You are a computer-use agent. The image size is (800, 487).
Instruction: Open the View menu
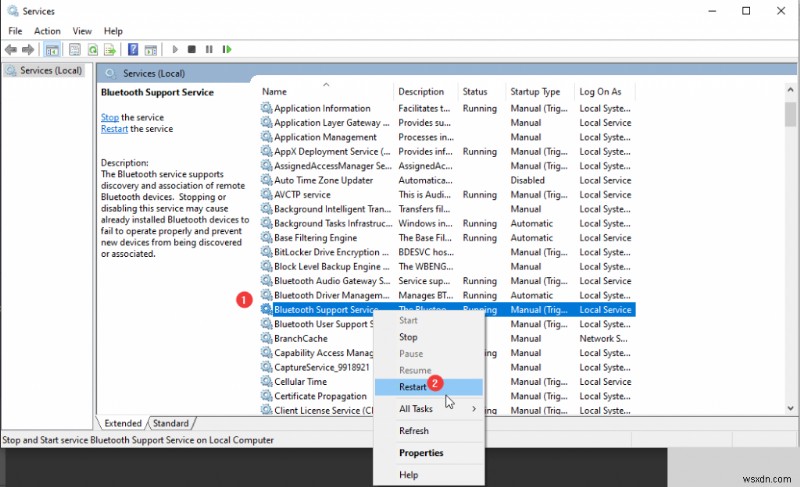pos(82,31)
